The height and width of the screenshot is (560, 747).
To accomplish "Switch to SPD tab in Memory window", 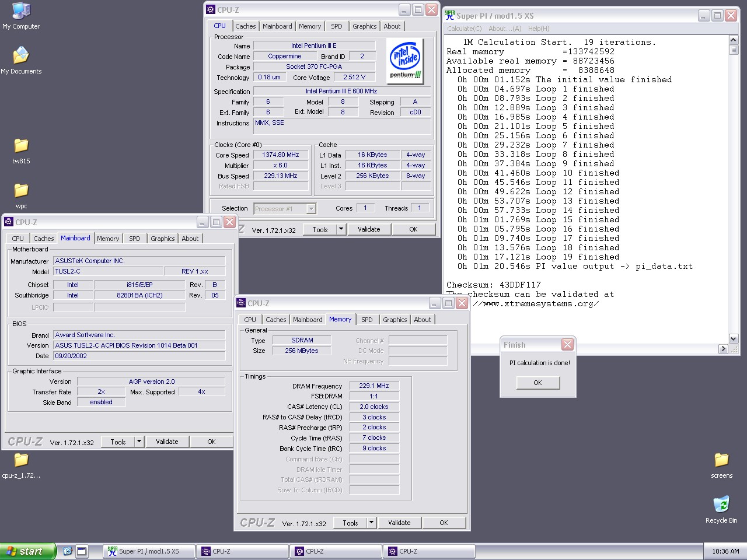I will point(367,320).
